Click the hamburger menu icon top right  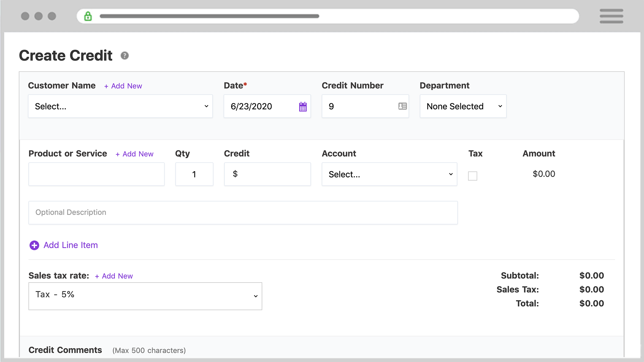pos(612,16)
